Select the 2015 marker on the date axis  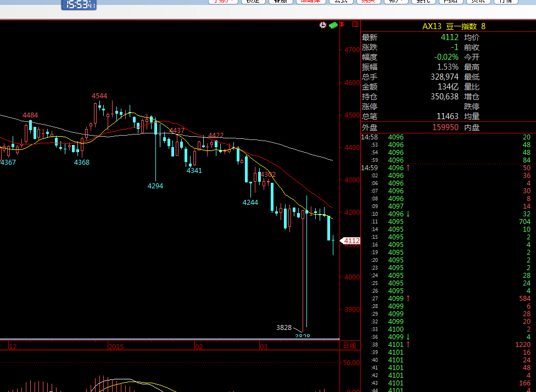116,346
